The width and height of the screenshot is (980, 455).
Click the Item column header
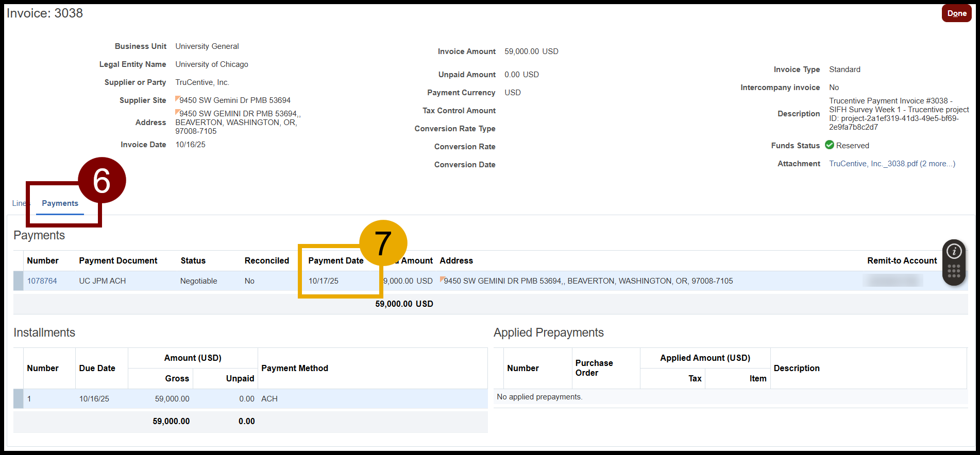click(x=757, y=379)
